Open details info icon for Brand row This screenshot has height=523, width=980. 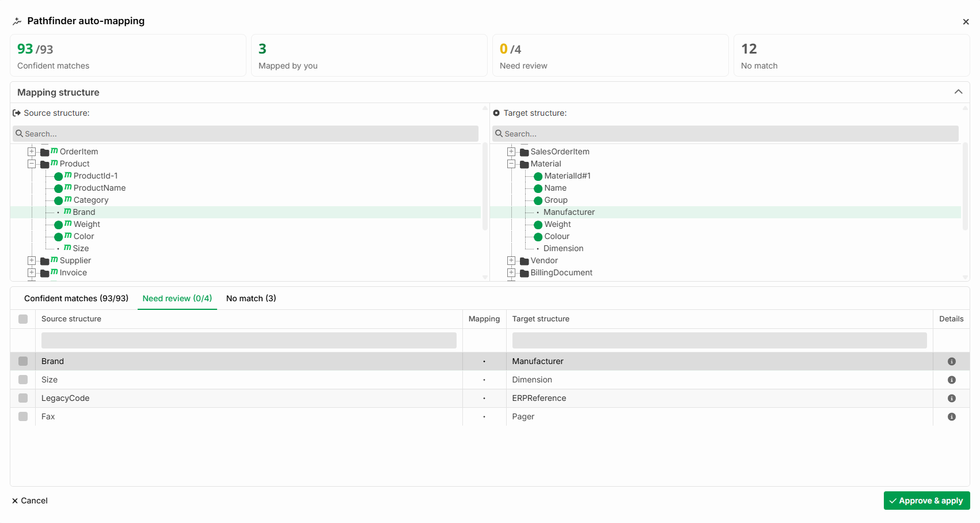click(x=951, y=361)
